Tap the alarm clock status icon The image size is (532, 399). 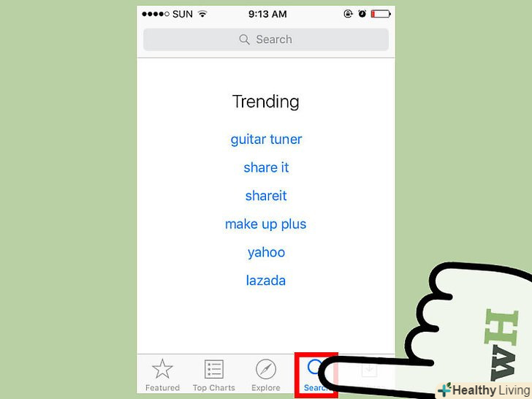tap(362, 14)
